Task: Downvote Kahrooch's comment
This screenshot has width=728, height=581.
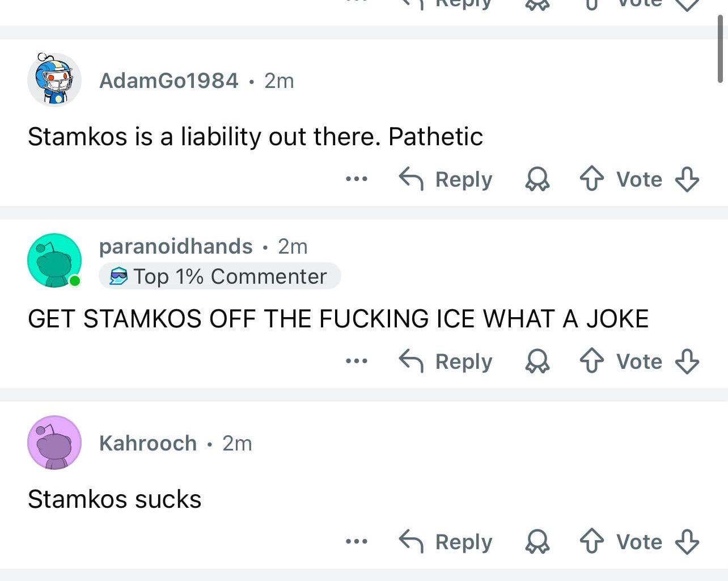Action: [x=687, y=542]
